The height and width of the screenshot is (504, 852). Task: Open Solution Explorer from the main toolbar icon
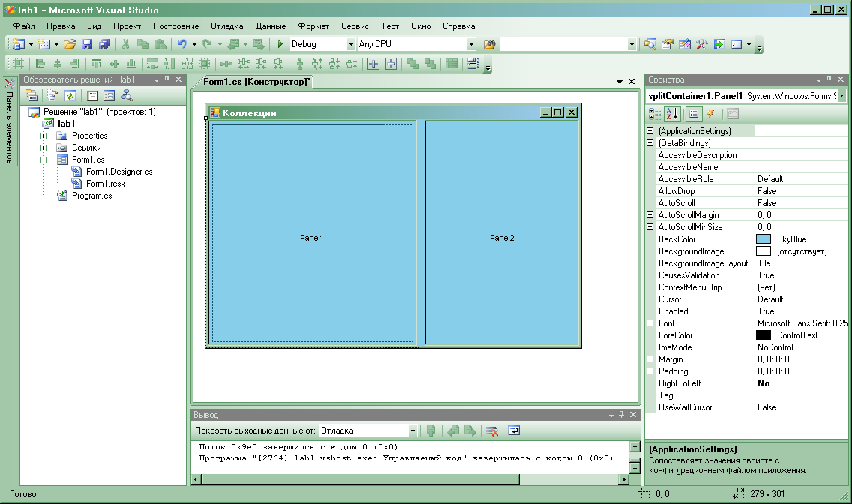[x=649, y=44]
